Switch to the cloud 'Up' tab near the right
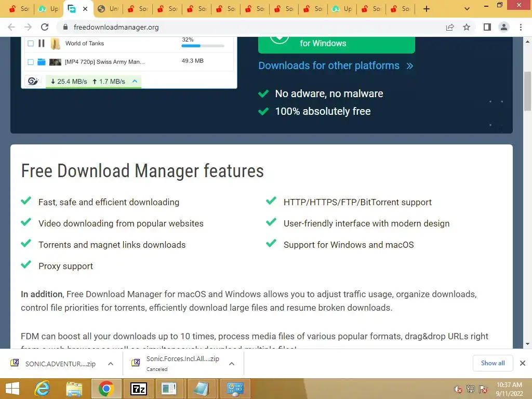Image resolution: width=532 pixels, height=399 pixels. click(342, 9)
